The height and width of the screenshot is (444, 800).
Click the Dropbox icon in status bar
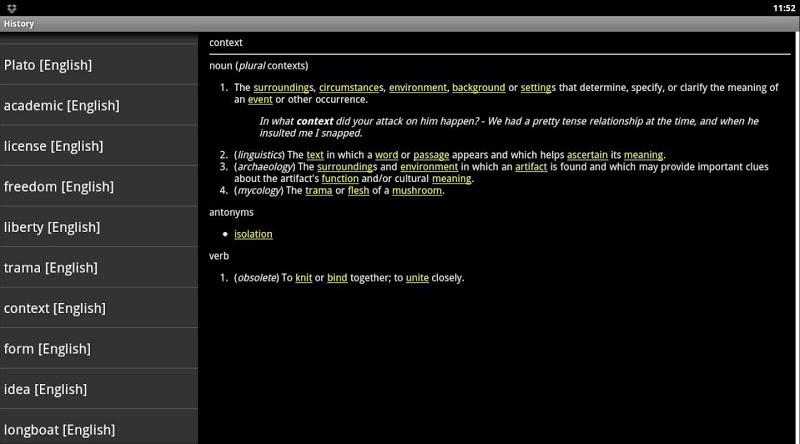(11, 7)
